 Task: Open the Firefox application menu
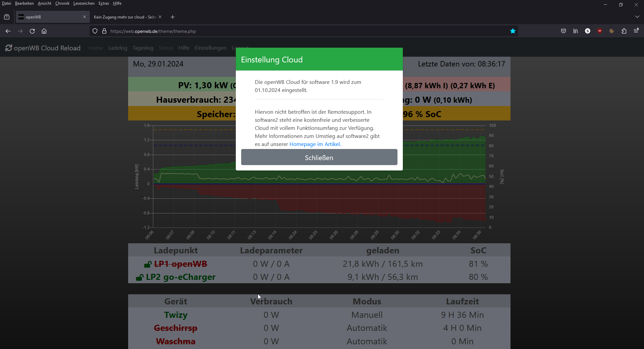click(x=636, y=31)
